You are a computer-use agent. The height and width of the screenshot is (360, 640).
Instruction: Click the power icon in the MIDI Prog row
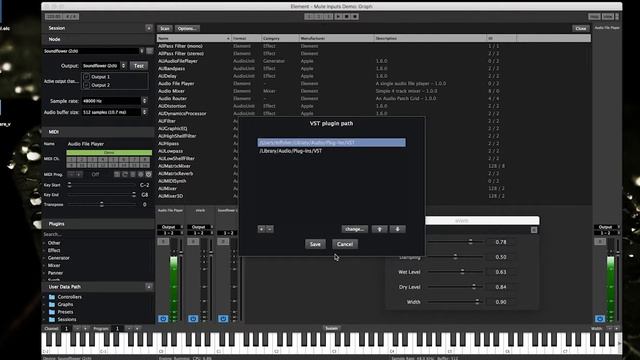(149, 174)
